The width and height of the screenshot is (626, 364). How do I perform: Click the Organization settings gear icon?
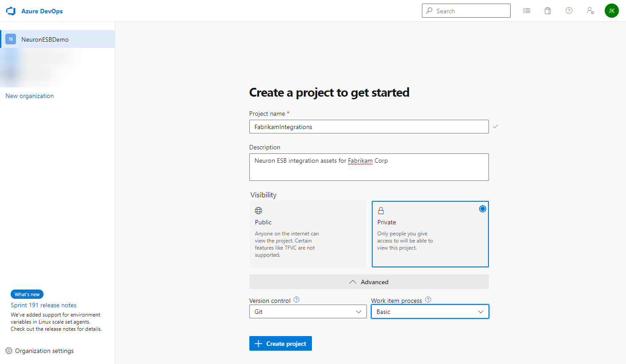point(9,351)
